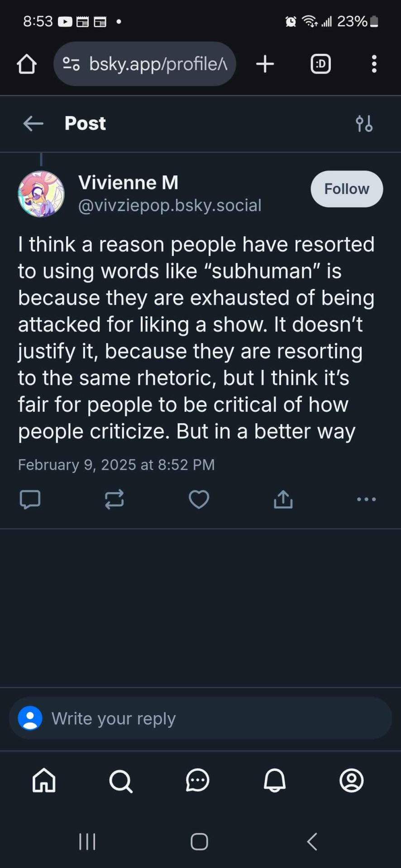Go back using the Post arrow

(x=33, y=123)
